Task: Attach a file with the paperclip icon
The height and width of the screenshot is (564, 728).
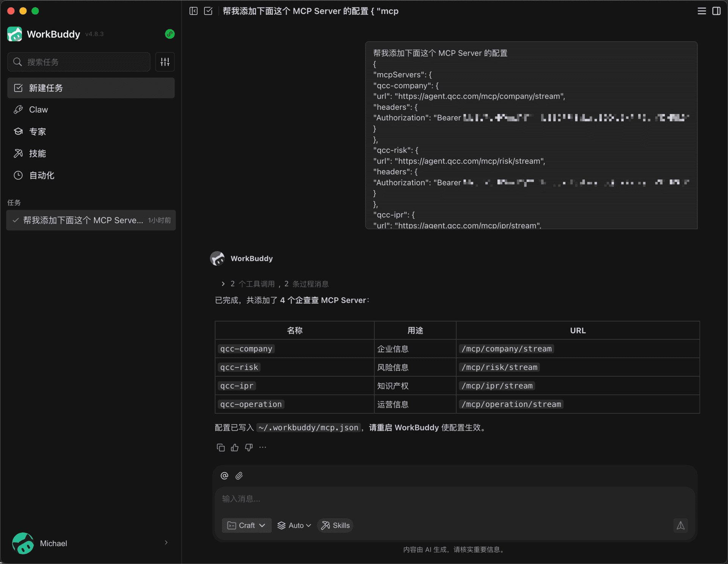Action: point(239,476)
